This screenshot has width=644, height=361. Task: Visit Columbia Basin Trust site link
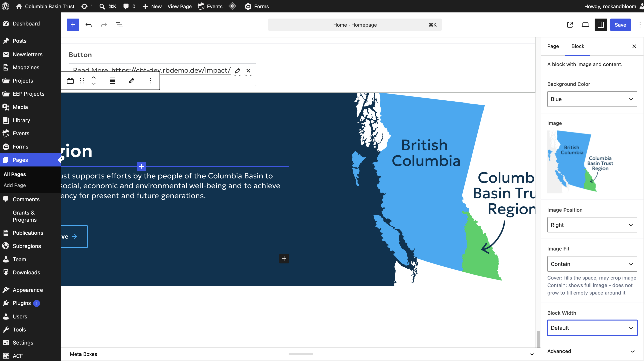(x=45, y=6)
